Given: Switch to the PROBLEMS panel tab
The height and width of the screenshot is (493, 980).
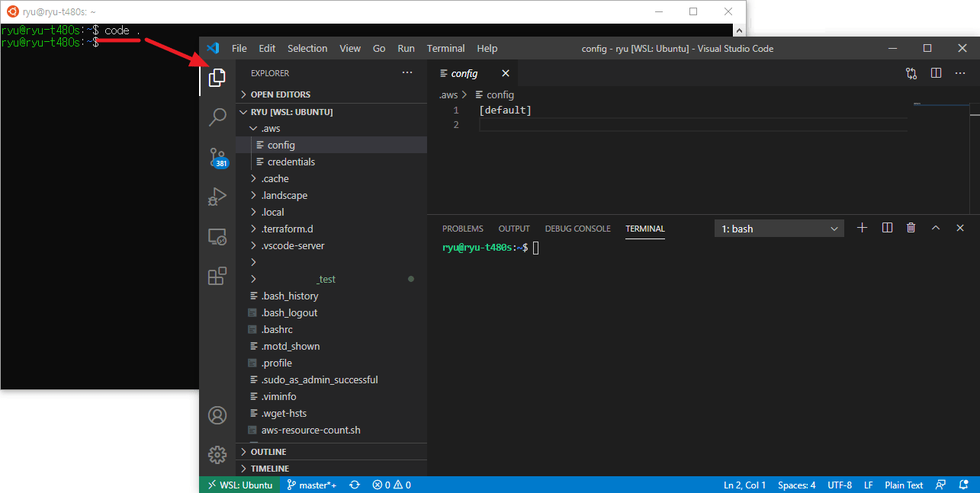Looking at the screenshot, I should (x=463, y=229).
